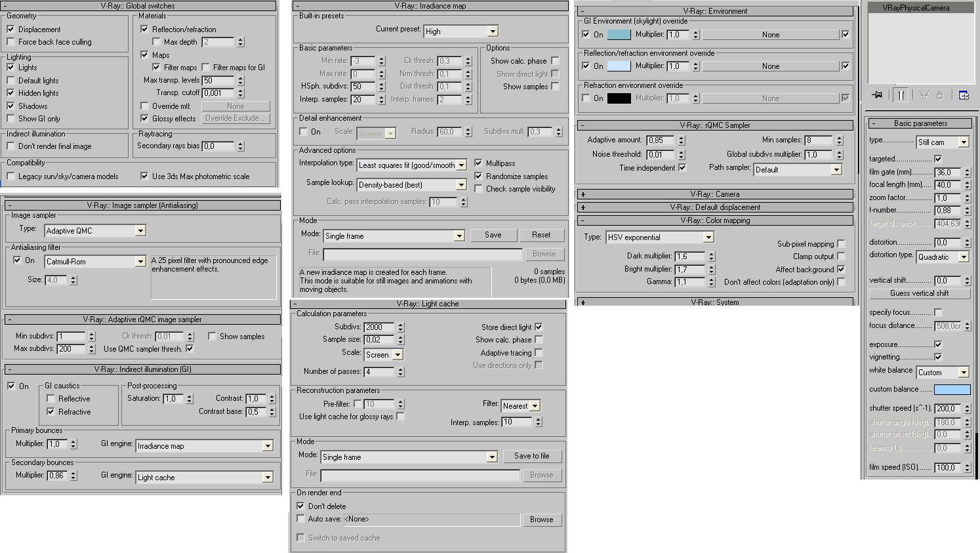Click the Guess vertical shift button
The image size is (980, 553).
click(920, 293)
